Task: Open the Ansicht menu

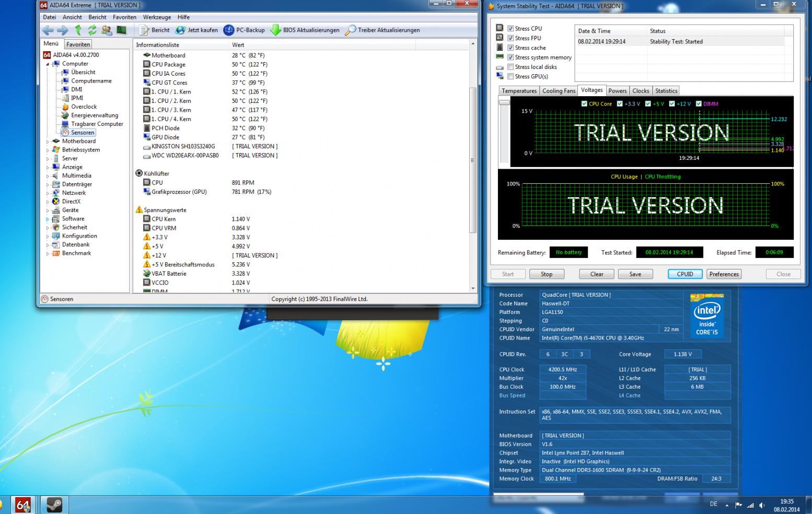Action: pos(72,17)
